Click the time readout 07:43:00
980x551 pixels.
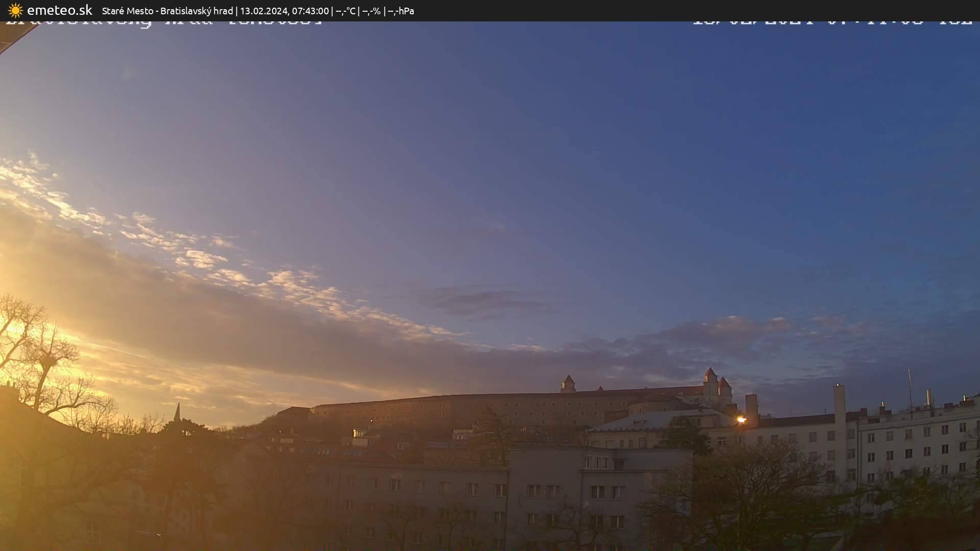point(309,11)
